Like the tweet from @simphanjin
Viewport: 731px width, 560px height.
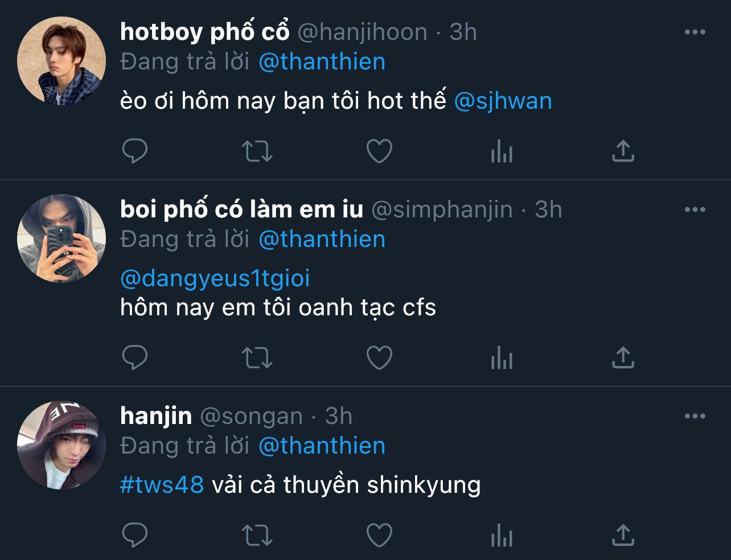pos(379,358)
